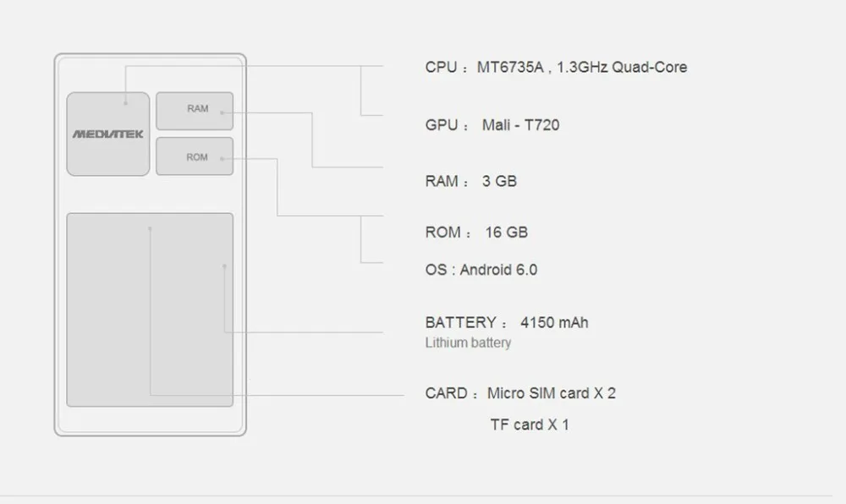Screen dimensions: 846x504
Task: Click the large battery block in phone
Action: (x=150, y=310)
